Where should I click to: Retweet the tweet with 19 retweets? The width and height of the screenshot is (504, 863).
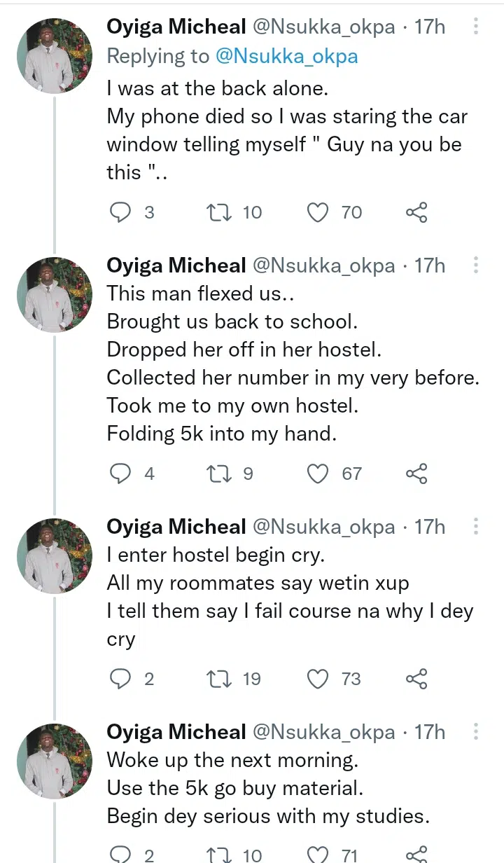221,679
